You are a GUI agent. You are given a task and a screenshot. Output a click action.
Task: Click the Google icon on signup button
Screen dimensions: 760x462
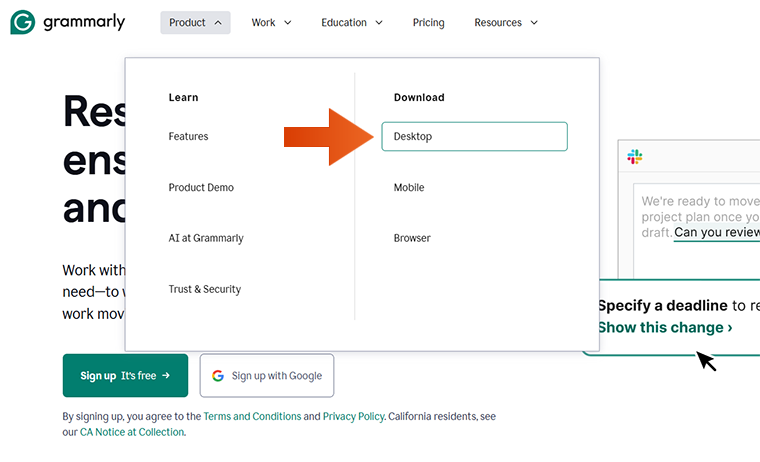218,376
